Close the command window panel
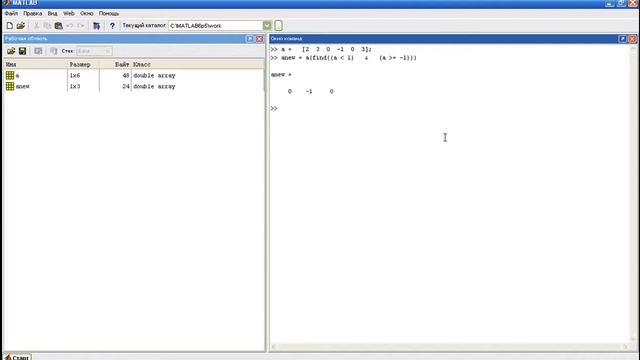Screen dimensions: 640x360 pos(632,39)
